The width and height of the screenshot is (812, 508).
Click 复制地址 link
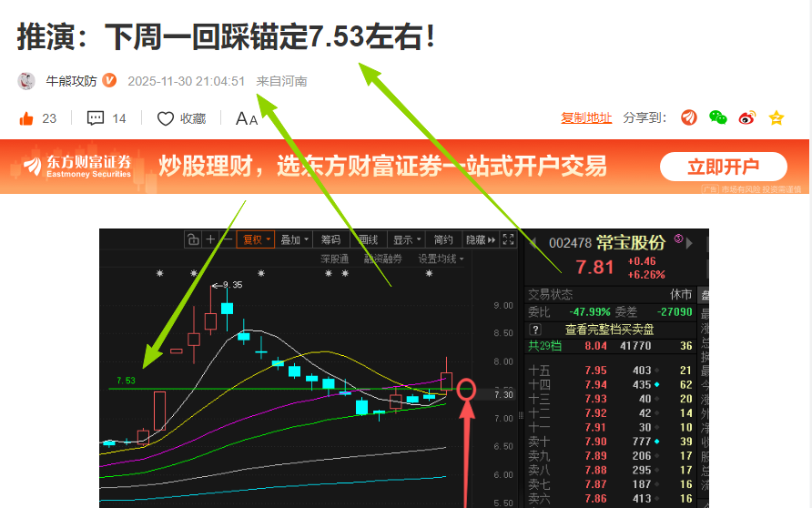point(586,118)
